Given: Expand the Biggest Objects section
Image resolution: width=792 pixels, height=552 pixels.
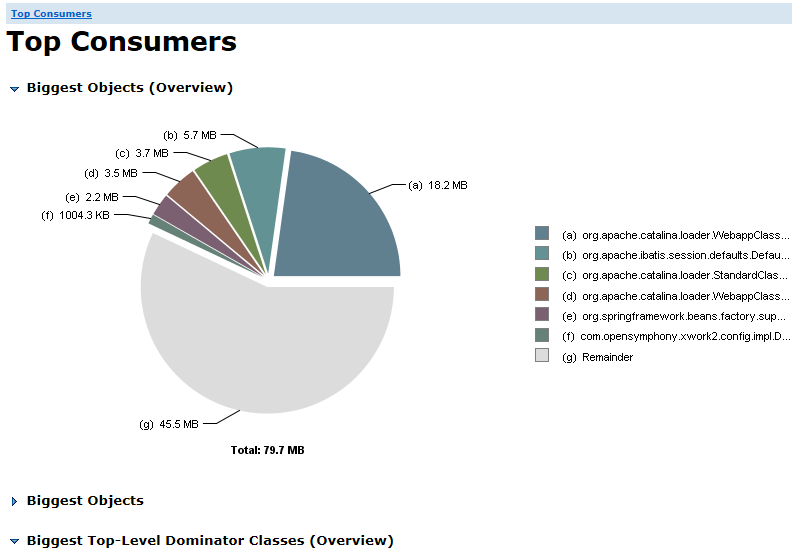Looking at the screenshot, I should click(x=15, y=502).
